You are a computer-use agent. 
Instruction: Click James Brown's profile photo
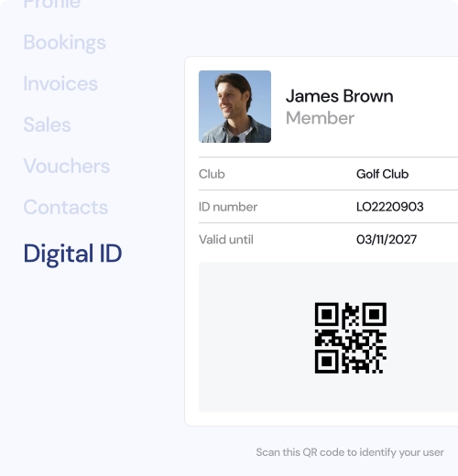[x=234, y=106]
